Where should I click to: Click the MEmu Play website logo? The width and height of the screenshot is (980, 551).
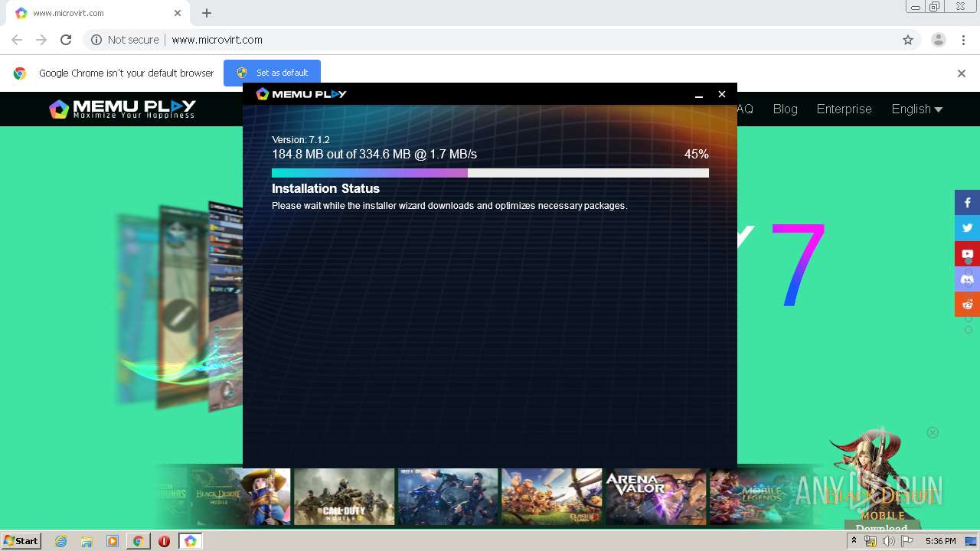coord(122,109)
